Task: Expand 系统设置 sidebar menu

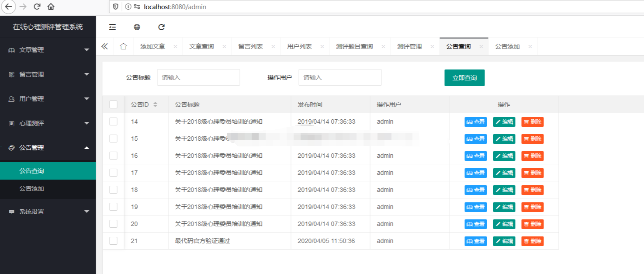Action: (48, 212)
